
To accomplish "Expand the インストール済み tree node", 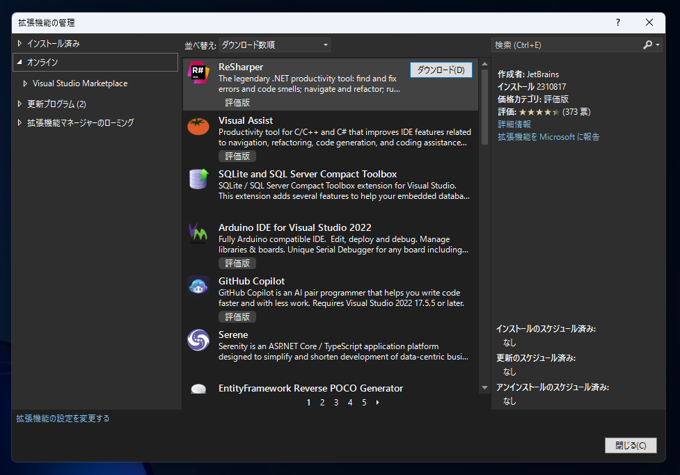I will tap(20, 43).
